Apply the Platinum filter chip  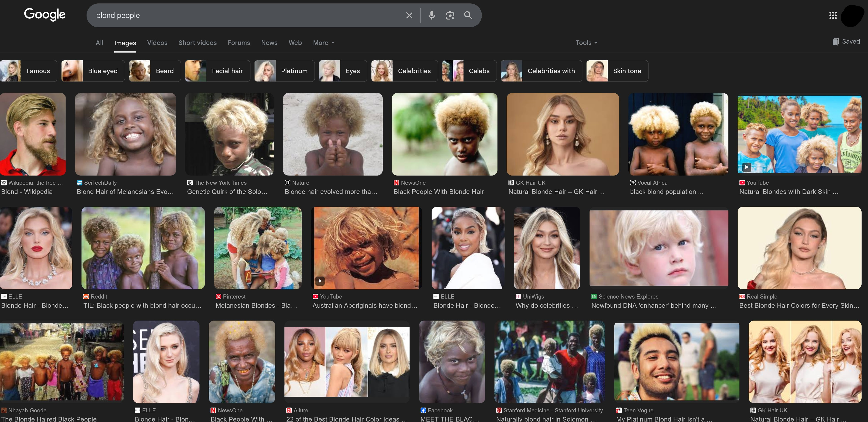[284, 71]
